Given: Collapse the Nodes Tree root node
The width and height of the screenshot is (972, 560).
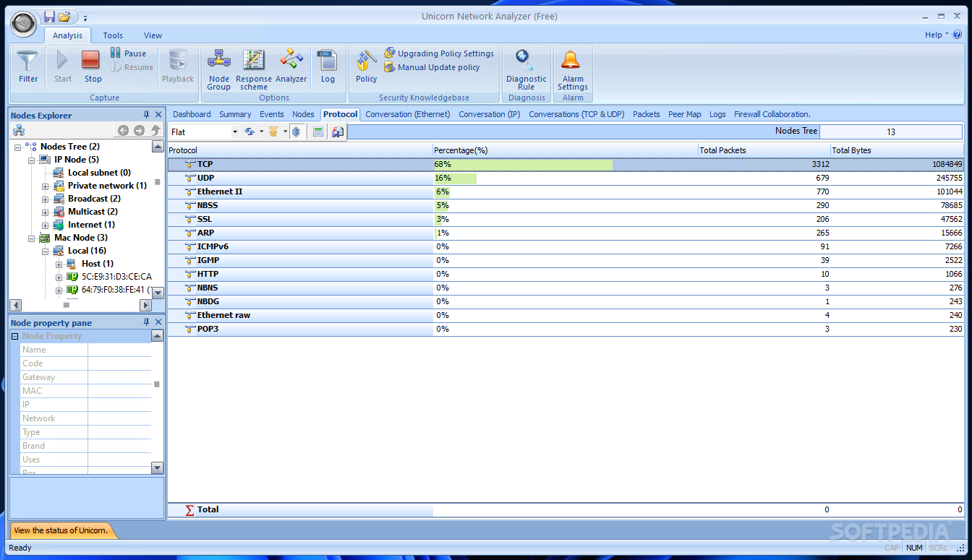Looking at the screenshot, I should (x=17, y=147).
